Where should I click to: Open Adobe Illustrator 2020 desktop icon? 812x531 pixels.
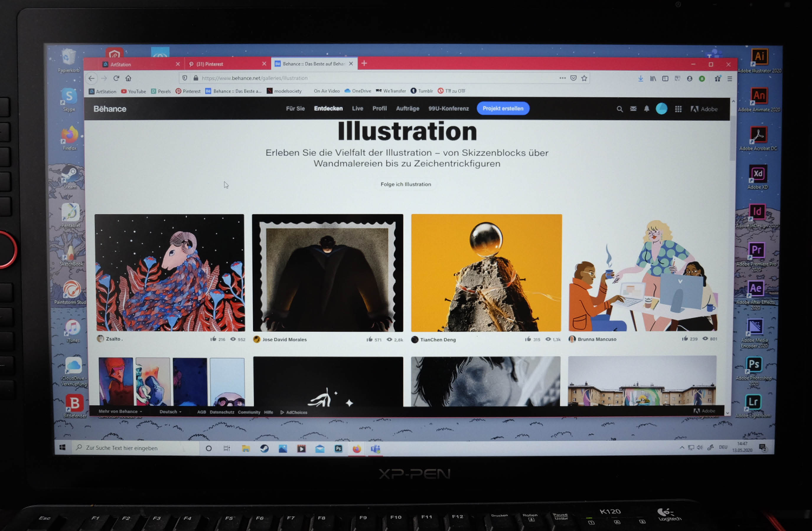coord(759,60)
